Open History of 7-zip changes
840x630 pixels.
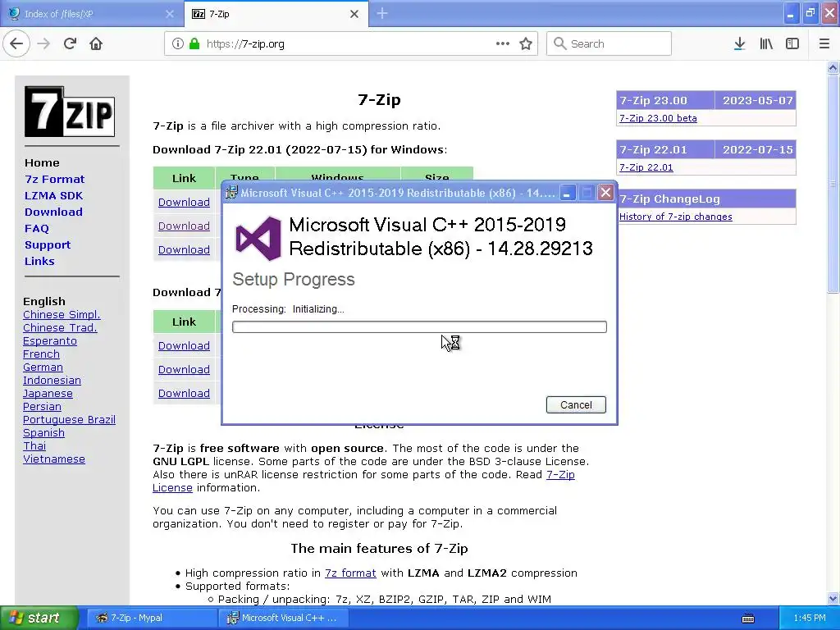(x=676, y=217)
